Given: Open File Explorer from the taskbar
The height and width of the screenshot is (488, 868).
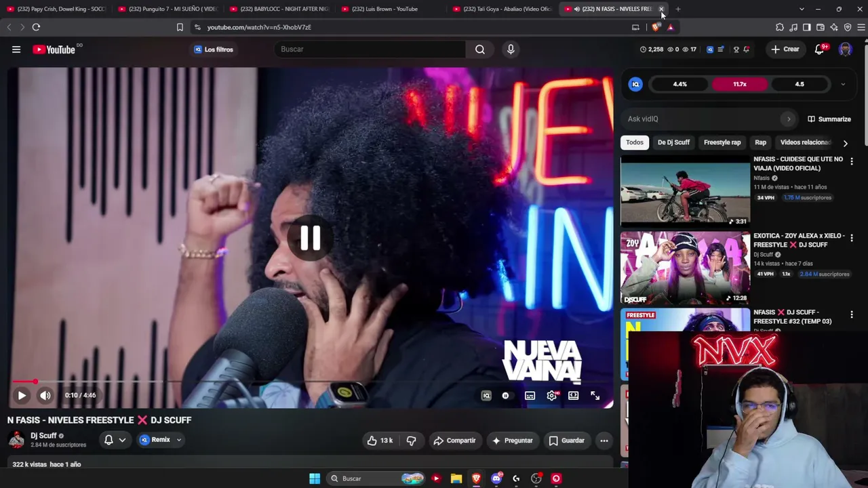Looking at the screenshot, I should [x=456, y=479].
